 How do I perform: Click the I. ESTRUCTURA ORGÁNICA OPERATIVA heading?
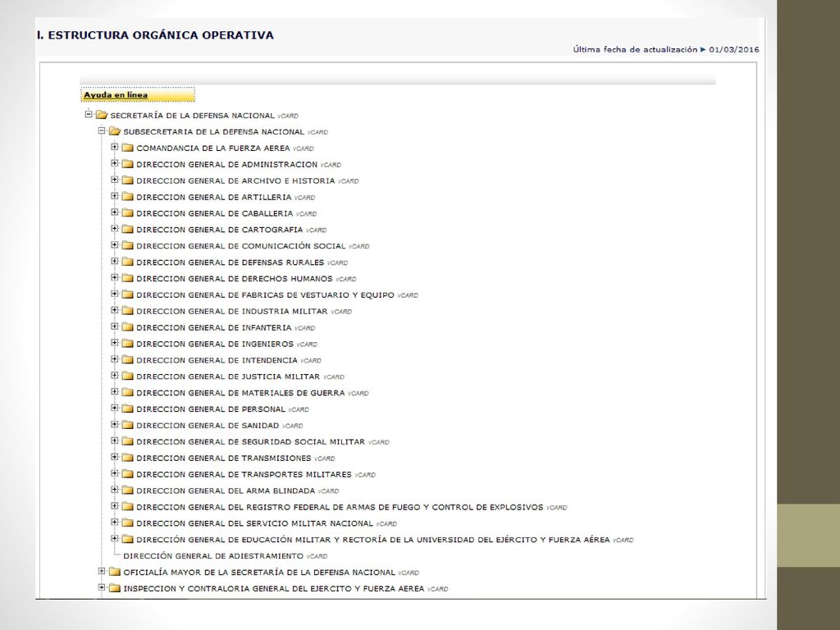tap(155, 34)
